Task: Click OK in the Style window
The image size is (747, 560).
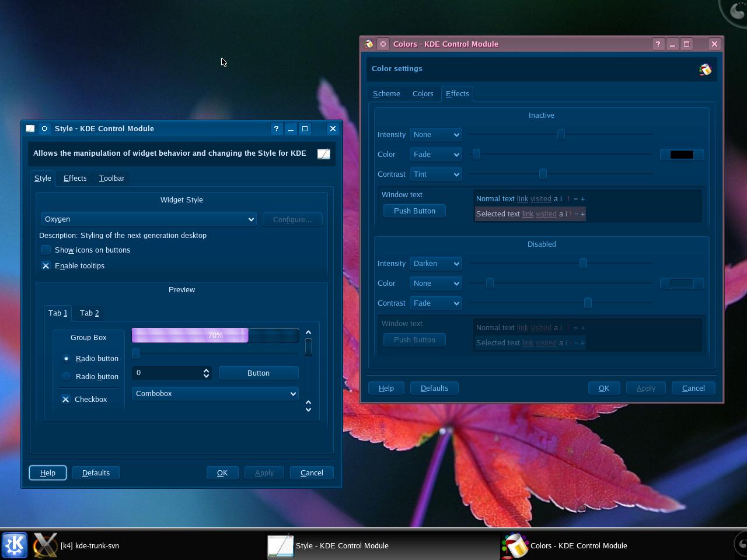Action: click(222, 473)
